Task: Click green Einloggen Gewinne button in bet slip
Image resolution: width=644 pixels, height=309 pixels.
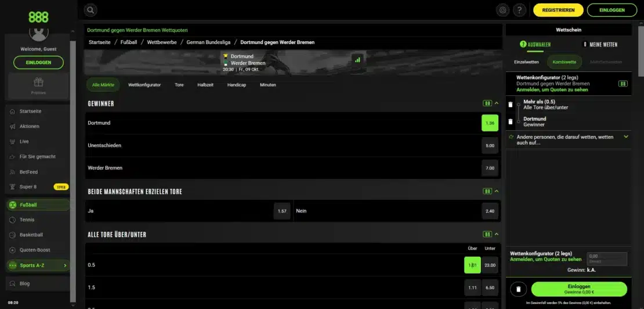Action: [x=579, y=289]
